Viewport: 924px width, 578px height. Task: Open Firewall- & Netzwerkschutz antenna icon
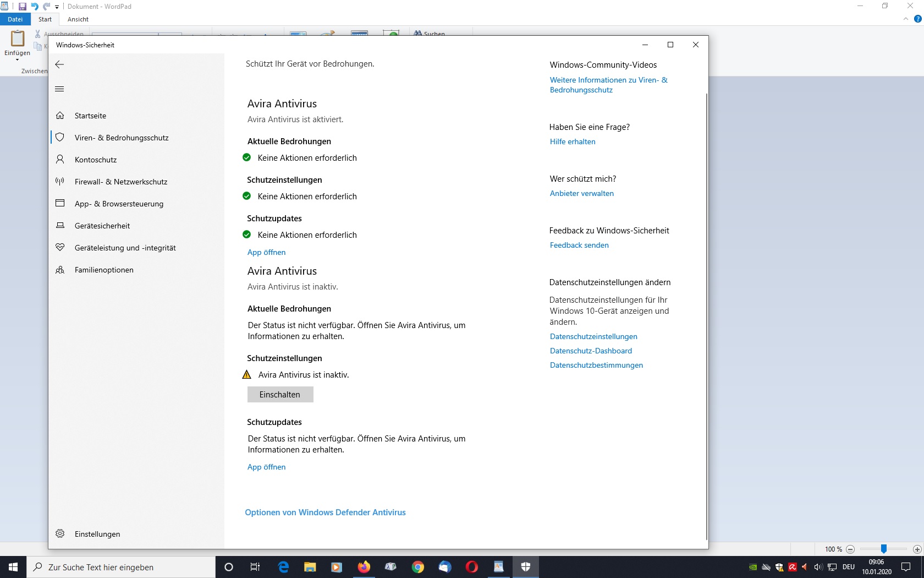pyautogui.click(x=60, y=182)
